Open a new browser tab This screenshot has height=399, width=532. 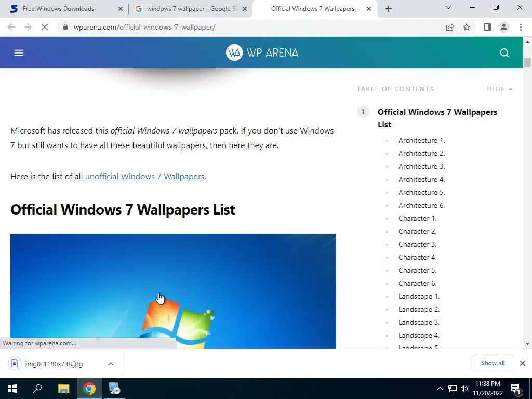[389, 9]
